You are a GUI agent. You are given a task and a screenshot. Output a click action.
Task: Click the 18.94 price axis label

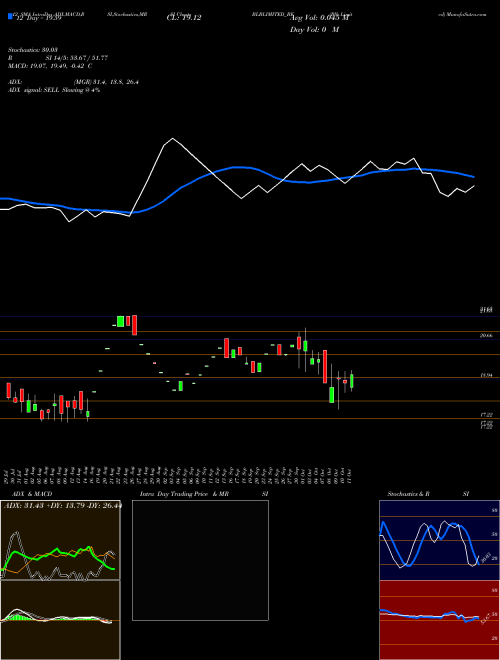coord(486,375)
